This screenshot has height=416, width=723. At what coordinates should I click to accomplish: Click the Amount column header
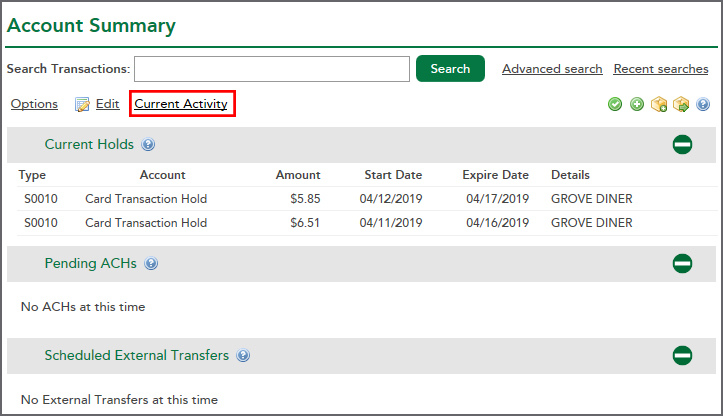(298, 175)
